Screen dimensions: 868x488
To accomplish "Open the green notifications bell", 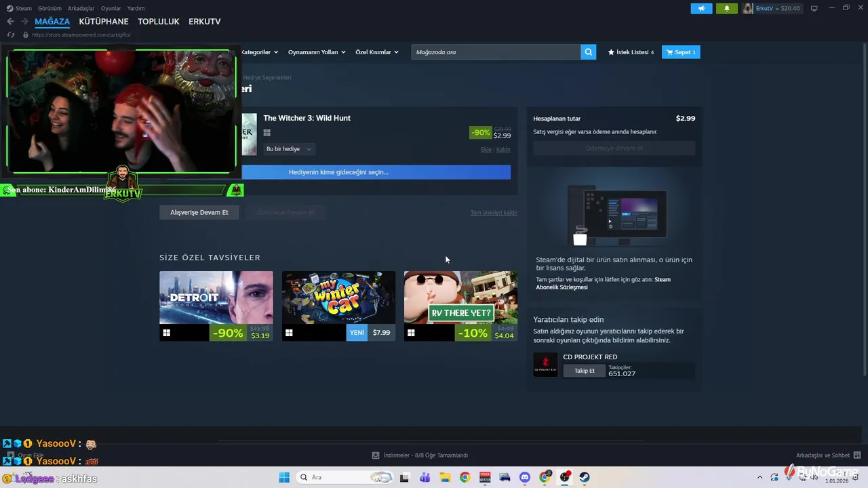I will coord(726,8).
